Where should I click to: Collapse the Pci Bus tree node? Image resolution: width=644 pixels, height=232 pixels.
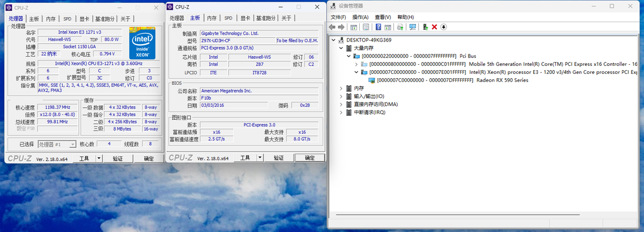[349, 56]
